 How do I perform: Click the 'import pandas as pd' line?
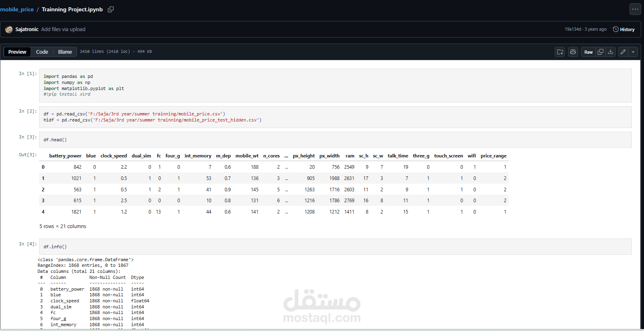68,76
